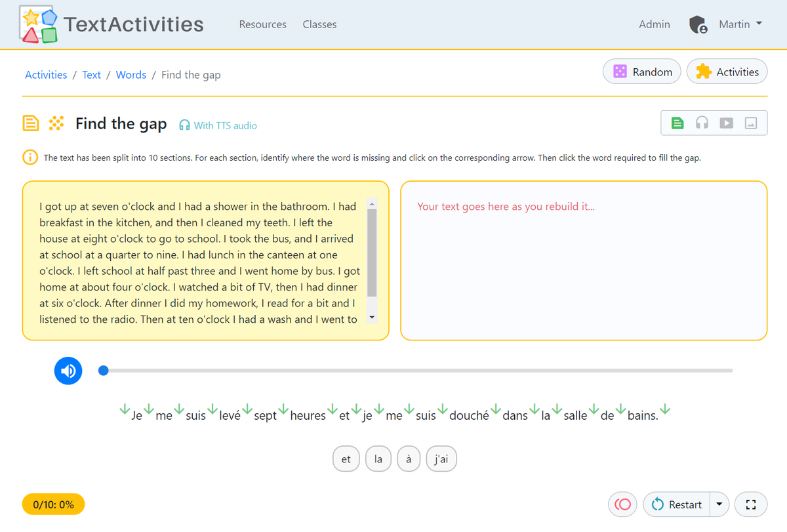Toggle the headphones audio mode icon
Screen dimensions: 787x532
pos(702,123)
